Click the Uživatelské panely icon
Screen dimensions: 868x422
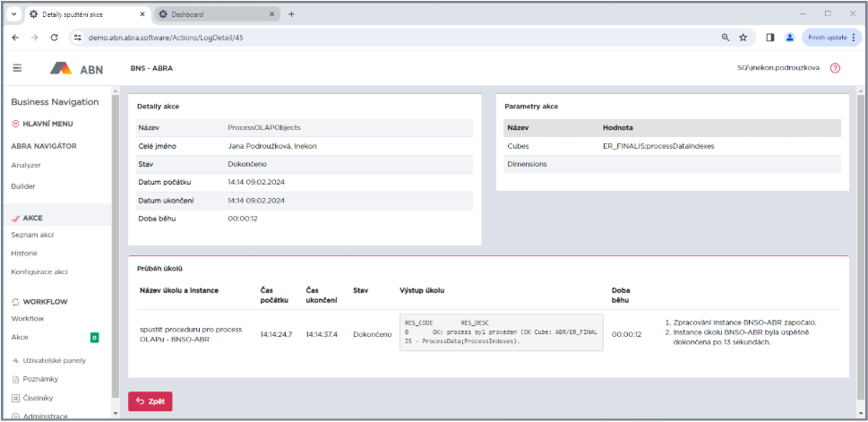pyautogui.click(x=15, y=360)
